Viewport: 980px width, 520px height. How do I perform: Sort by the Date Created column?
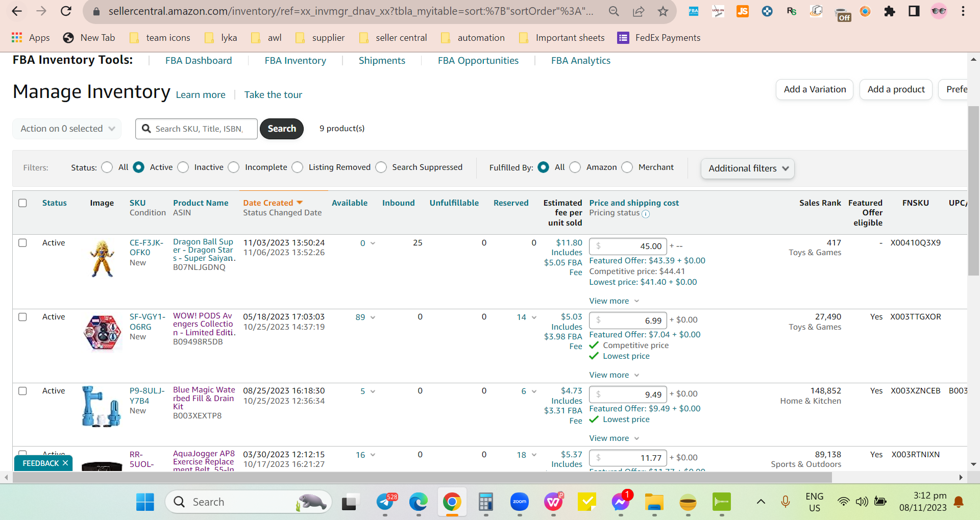pos(273,203)
